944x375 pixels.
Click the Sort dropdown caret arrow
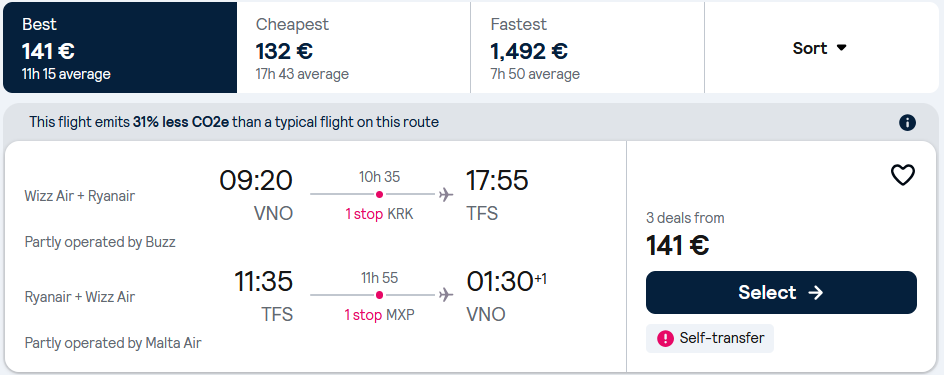click(842, 48)
